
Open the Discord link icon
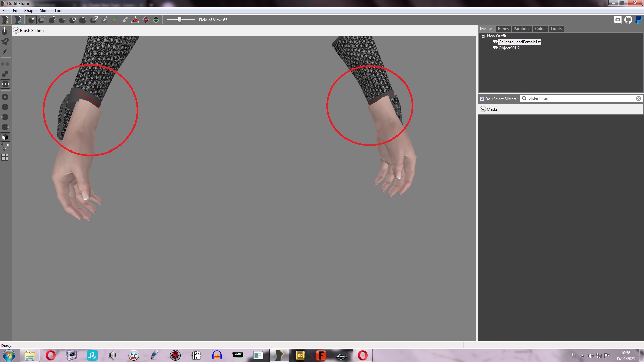pos(618,20)
